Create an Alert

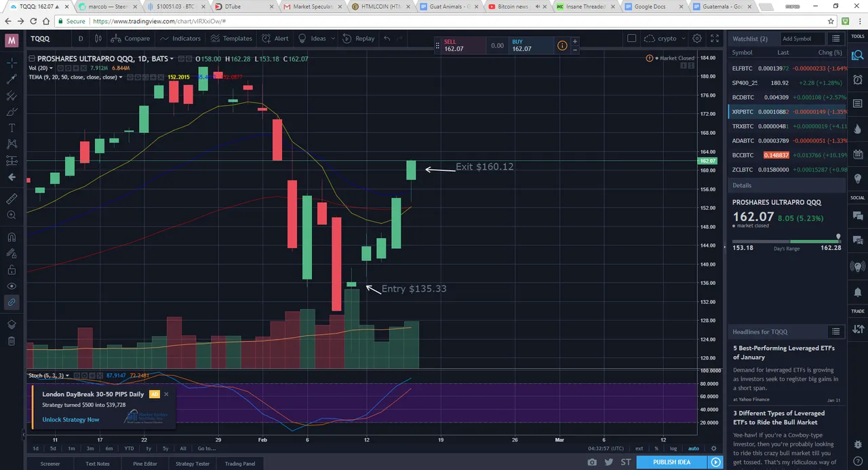tap(275, 39)
